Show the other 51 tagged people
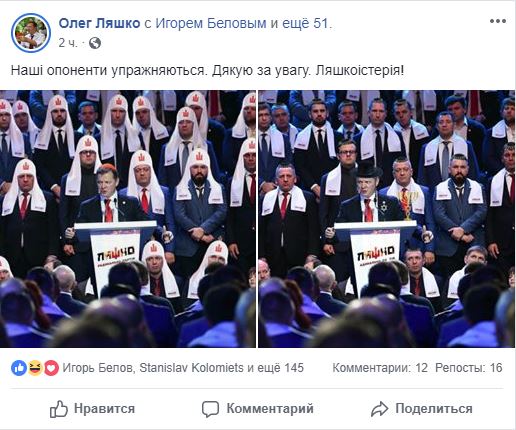The width and height of the screenshot is (516, 430). (305, 24)
